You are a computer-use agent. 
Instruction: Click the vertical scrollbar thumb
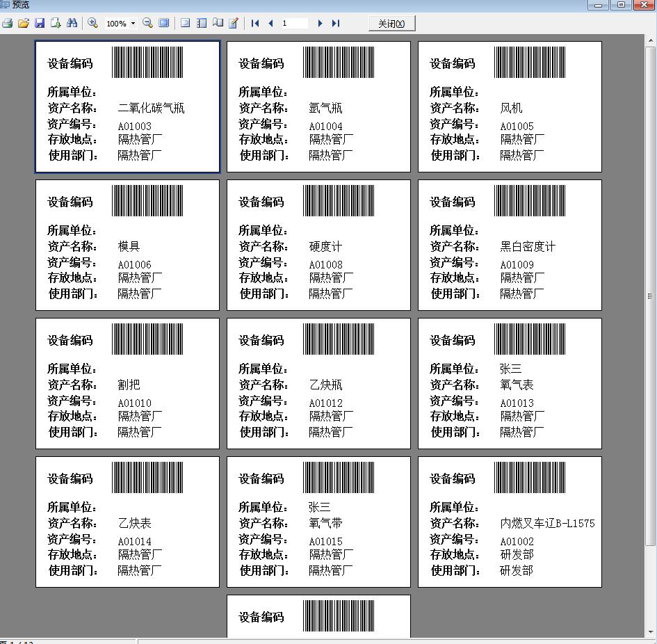pos(650,296)
